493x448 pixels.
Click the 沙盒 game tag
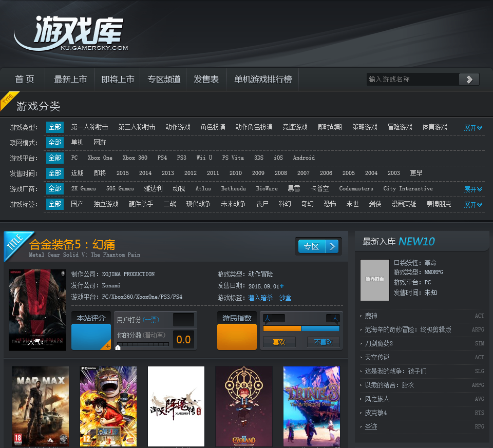285,298
